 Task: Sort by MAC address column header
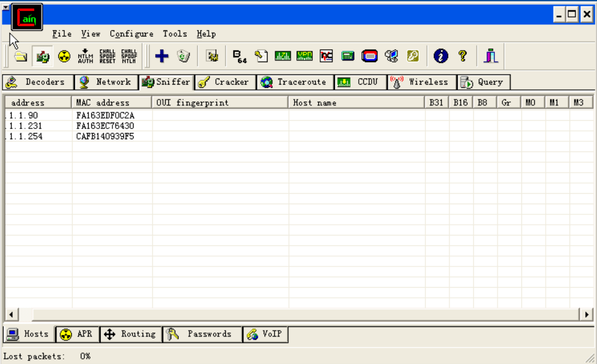pyautogui.click(x=112, y=103)
